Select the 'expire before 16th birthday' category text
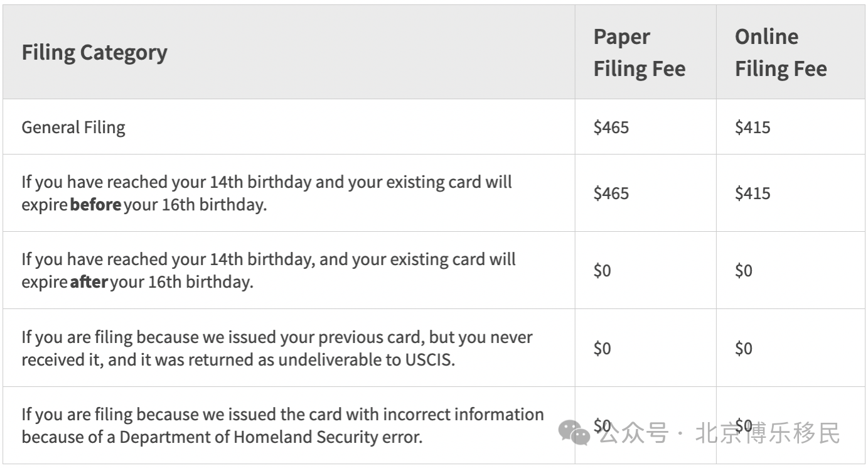The image size is (868, 468). [267, 193]
